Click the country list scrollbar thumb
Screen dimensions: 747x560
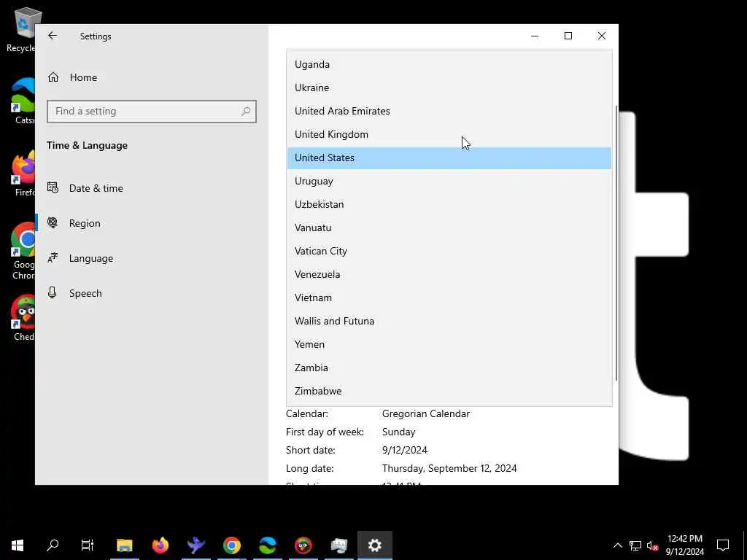tap(616, 243)
